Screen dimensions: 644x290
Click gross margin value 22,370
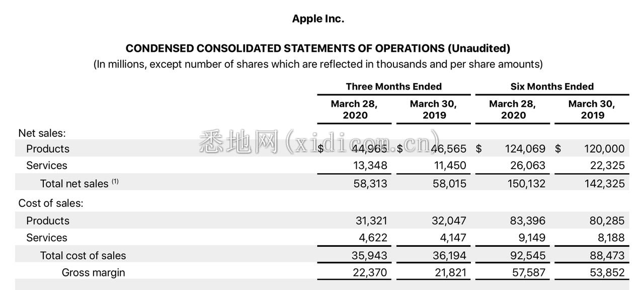[x=370, y=273]
